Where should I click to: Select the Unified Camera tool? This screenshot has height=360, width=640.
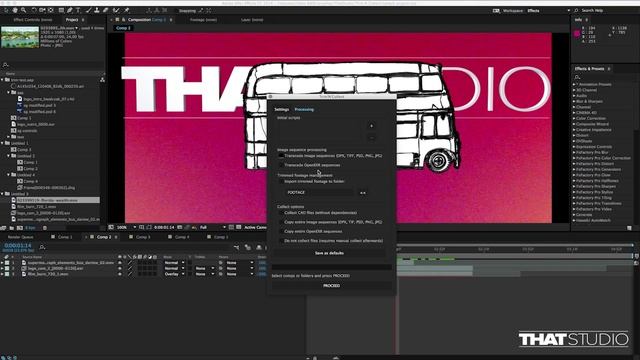[42, 10]
